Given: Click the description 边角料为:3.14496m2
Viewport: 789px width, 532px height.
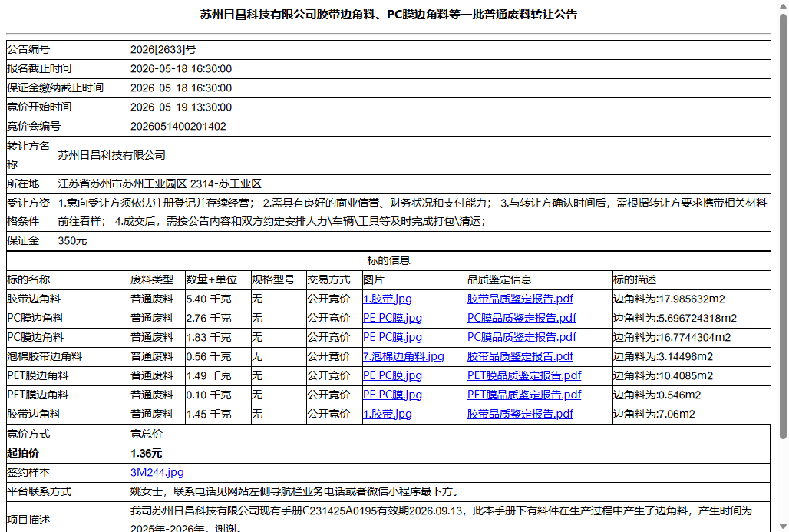Looking at the screenshot, I should (663, 356).
